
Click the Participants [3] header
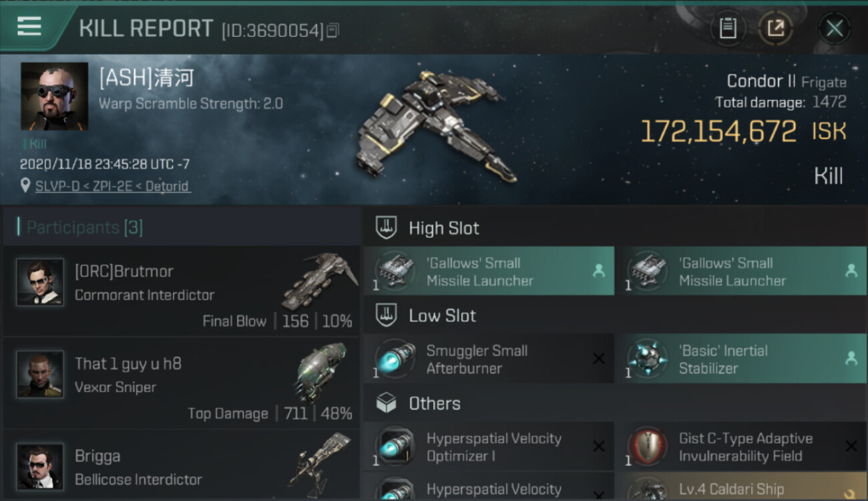[x=85, y=227]
